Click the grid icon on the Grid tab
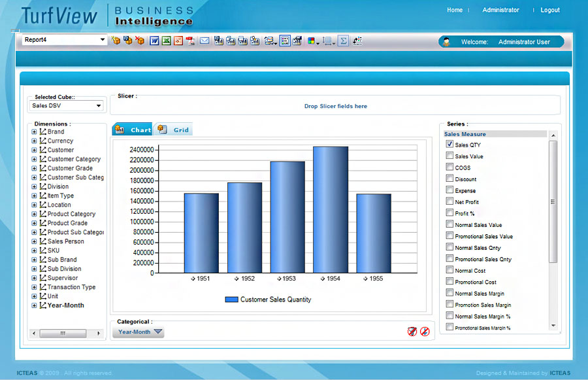 [163, 129]
